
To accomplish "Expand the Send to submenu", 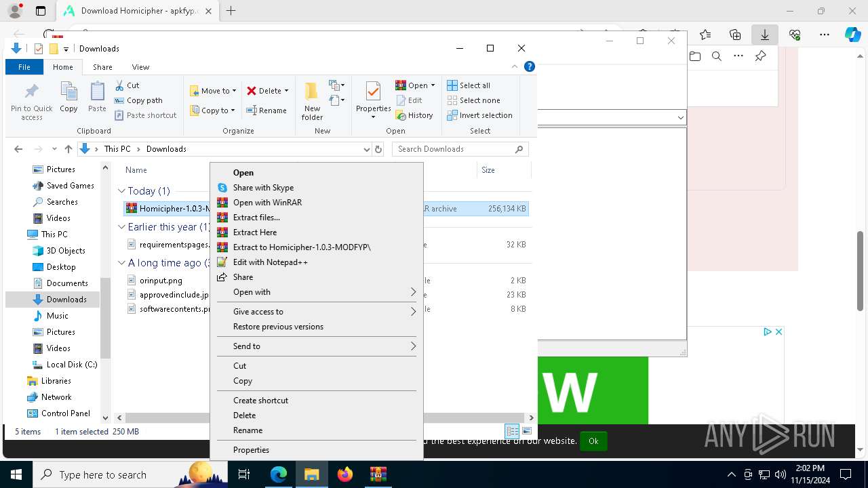I will pyautogui.click(x=317, y=346).
